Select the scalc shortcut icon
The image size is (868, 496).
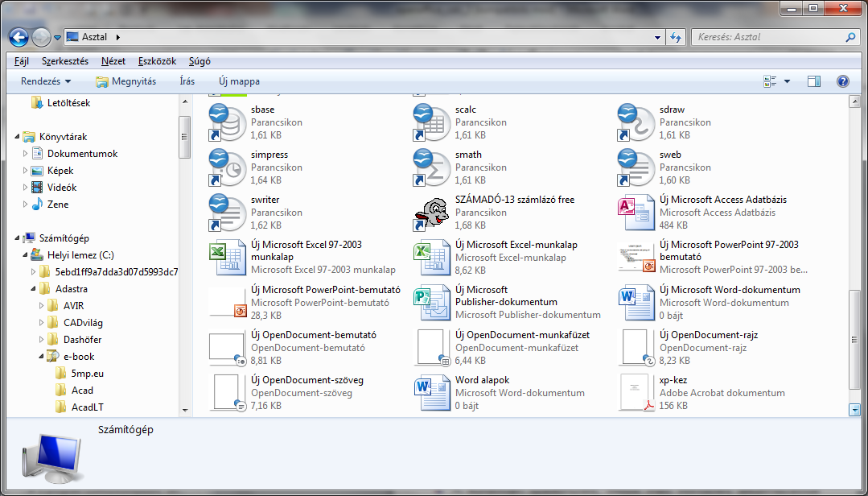click(431, 122)
